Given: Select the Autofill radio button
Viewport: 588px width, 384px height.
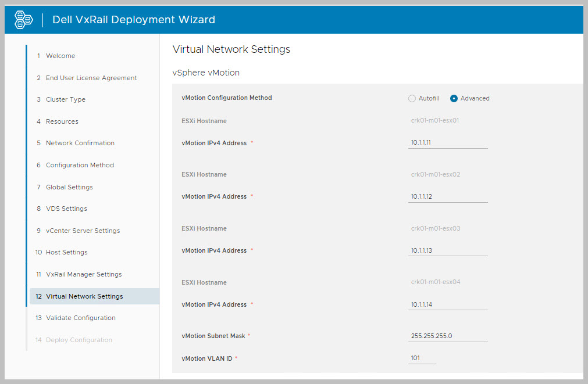Looking at the screenshot, I should pyautogui.click(x=412, y=99).
